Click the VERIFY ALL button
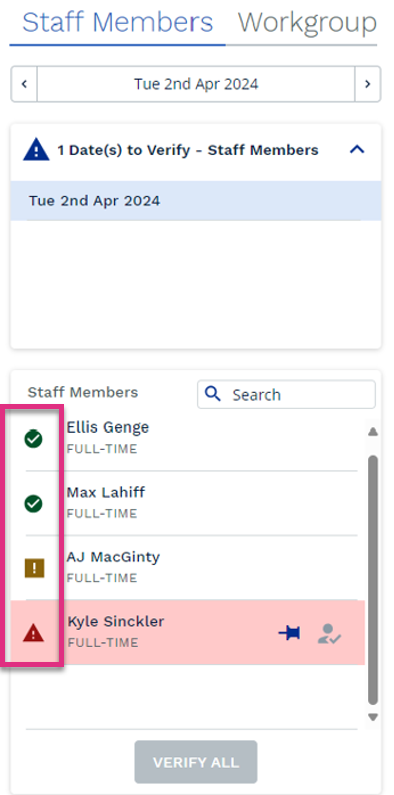394x795 pixels. [x=196, y=762]
